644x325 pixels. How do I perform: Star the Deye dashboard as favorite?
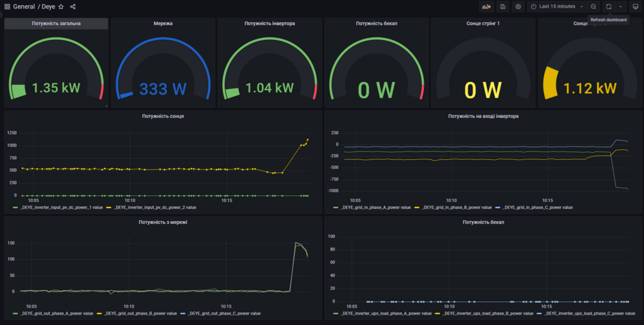[61, 7]
